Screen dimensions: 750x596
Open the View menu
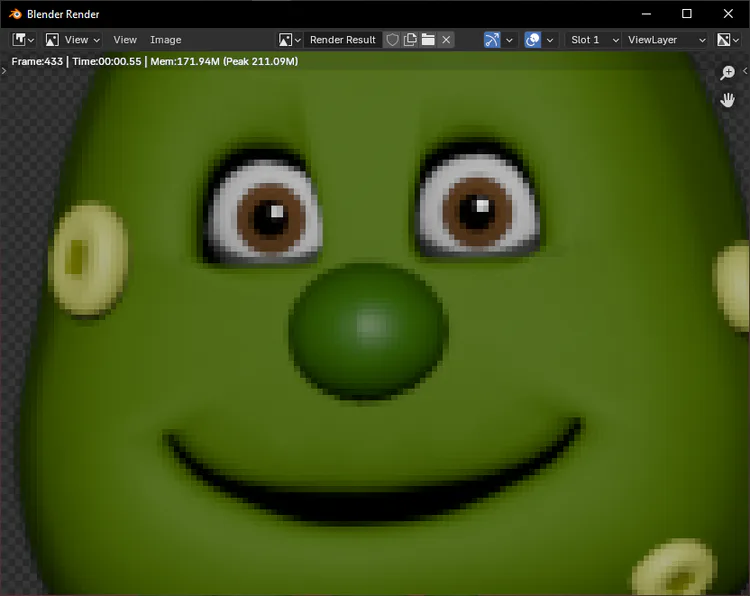(x=125, y=40)
